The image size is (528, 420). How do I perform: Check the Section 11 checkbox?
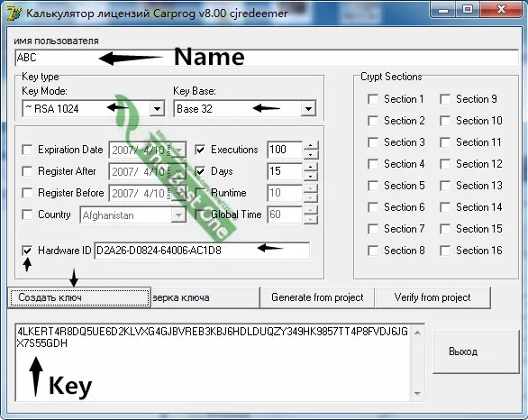[445, 142]
